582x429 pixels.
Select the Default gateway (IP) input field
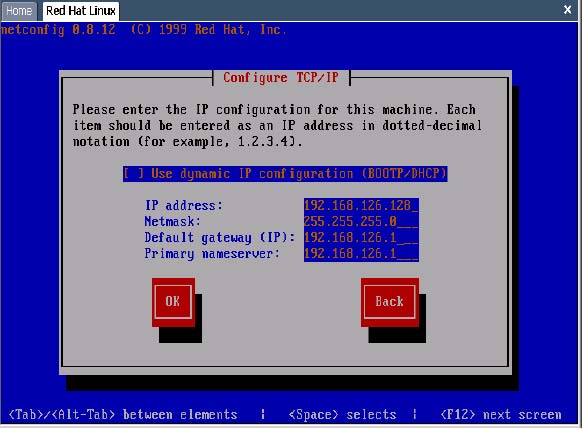pyautogui.click(x=361, y=238)
